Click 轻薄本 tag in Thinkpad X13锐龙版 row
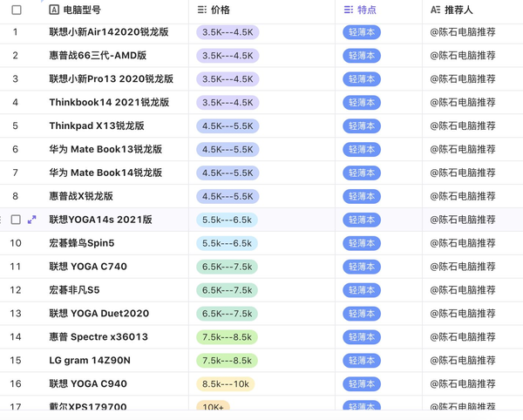 (362, 126)
